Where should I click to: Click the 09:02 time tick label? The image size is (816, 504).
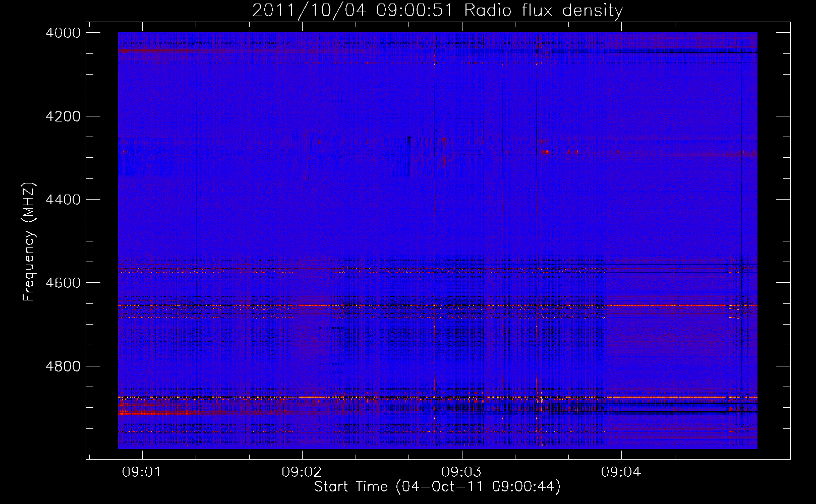coord(302,472)
